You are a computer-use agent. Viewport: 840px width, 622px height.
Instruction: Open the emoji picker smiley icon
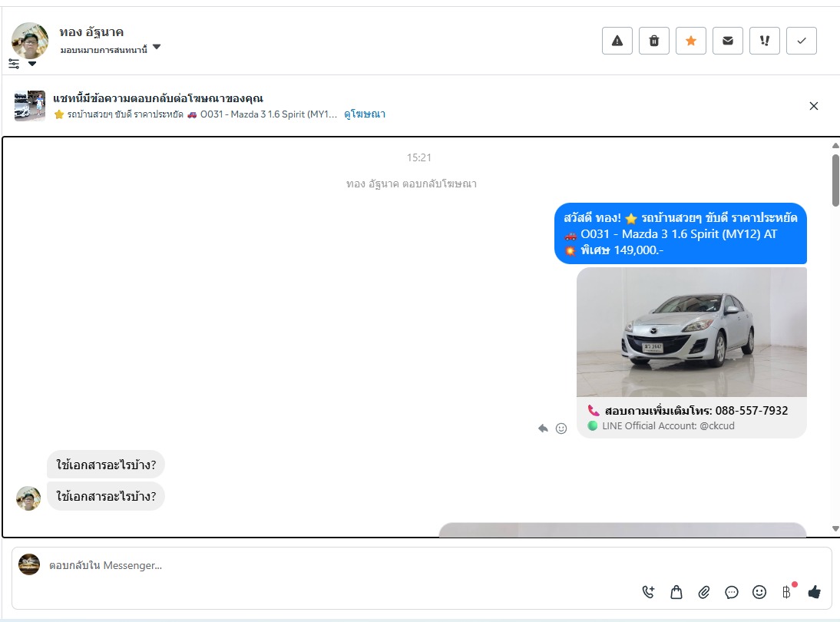pos(759,592)
